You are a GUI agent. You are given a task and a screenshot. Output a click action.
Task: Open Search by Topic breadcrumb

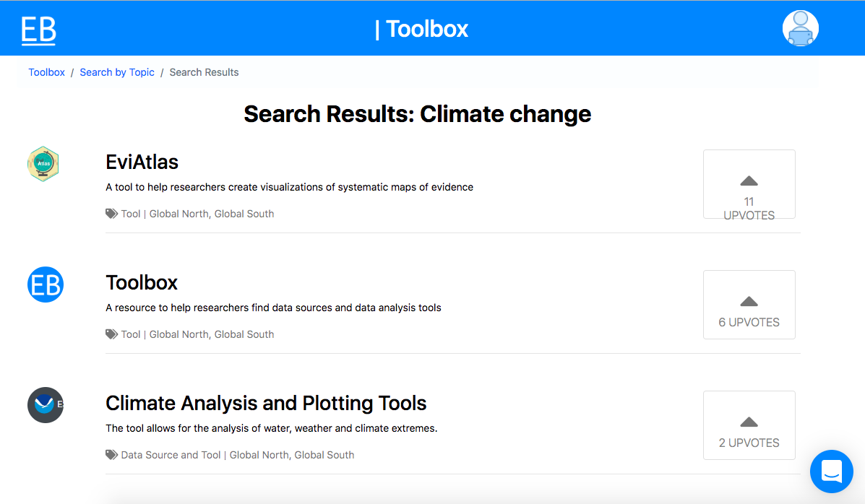pos(117,72)
